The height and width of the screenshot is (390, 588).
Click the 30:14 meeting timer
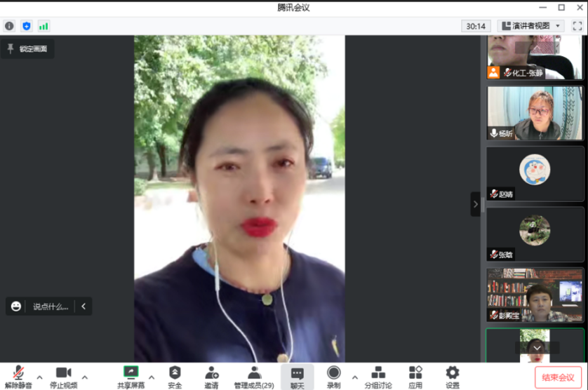tap(476, 26)
